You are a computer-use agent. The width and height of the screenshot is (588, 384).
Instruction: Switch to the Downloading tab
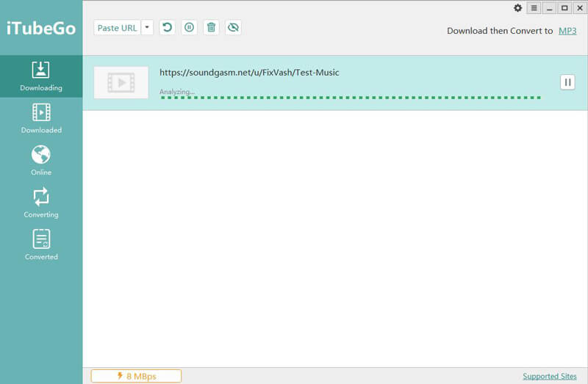[x=41, y=76]
